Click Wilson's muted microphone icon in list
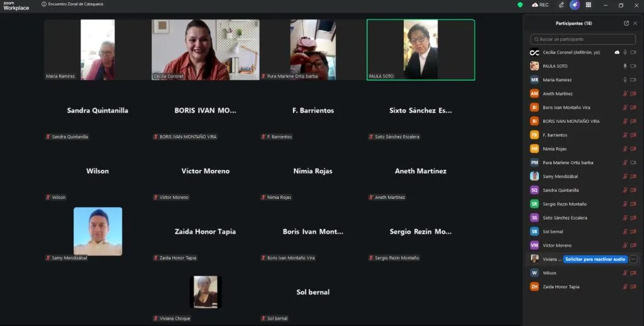 pyautogui.click(x=625, y=273)
